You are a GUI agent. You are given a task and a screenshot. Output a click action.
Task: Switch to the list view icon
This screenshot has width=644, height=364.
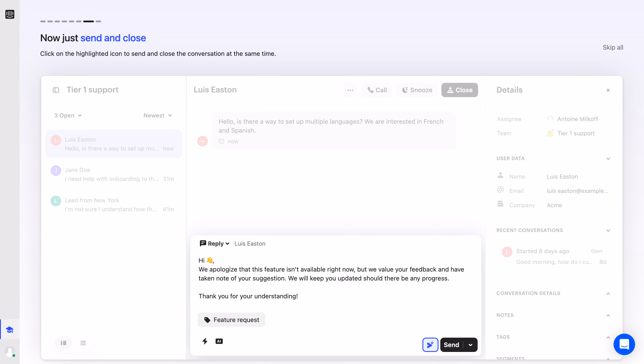tap(83, 343)
